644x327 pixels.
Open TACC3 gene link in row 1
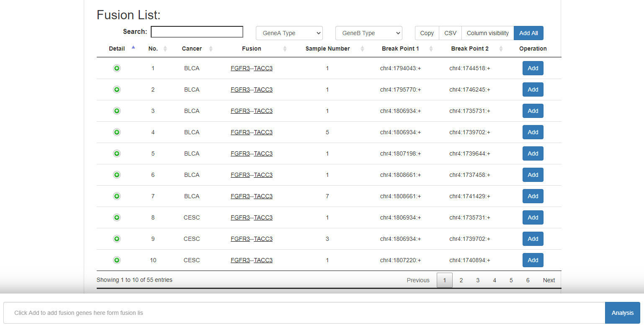click(x=263, y=68)
